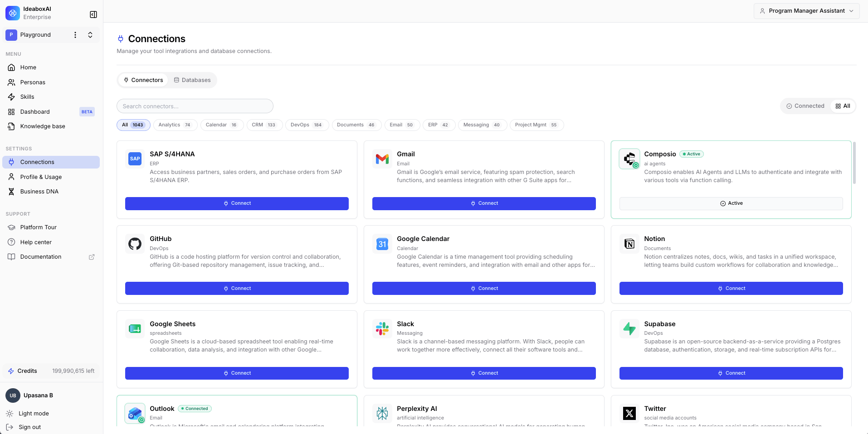
Task: Expand the Playground workspace switcher chevrons
Action: [x=90, y=35]
